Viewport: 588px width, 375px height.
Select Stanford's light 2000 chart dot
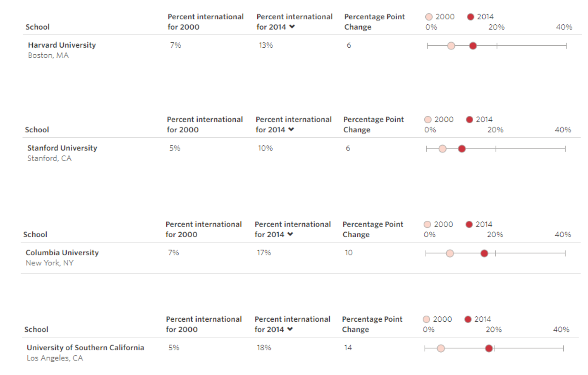coord(442,149)
